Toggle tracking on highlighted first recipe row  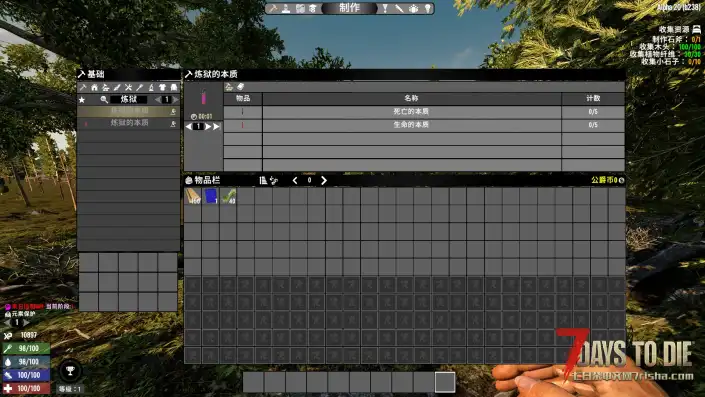pyautogui.click(x=173, y=111)
